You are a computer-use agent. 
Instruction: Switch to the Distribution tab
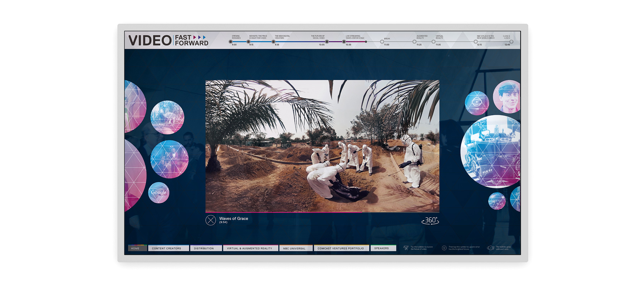206,248
